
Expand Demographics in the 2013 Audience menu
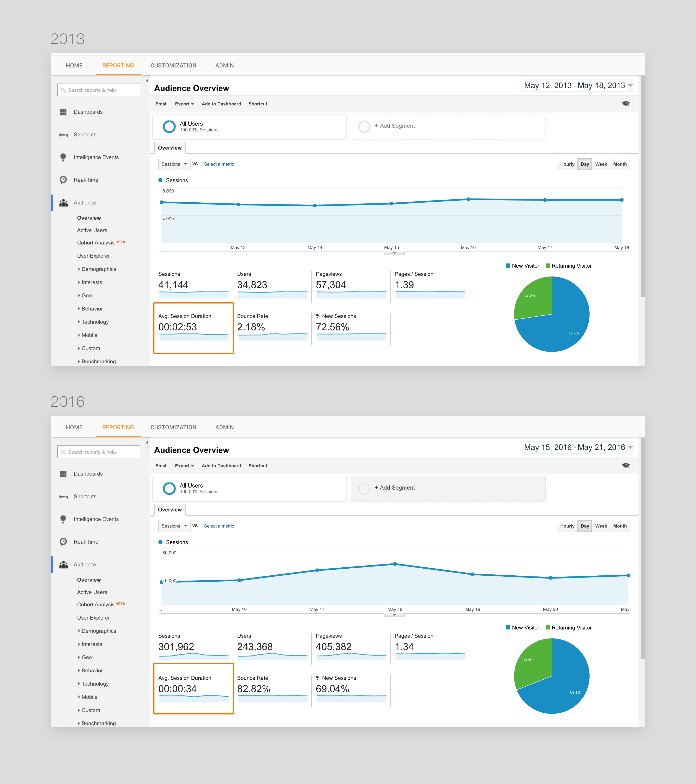click(99, 269)
